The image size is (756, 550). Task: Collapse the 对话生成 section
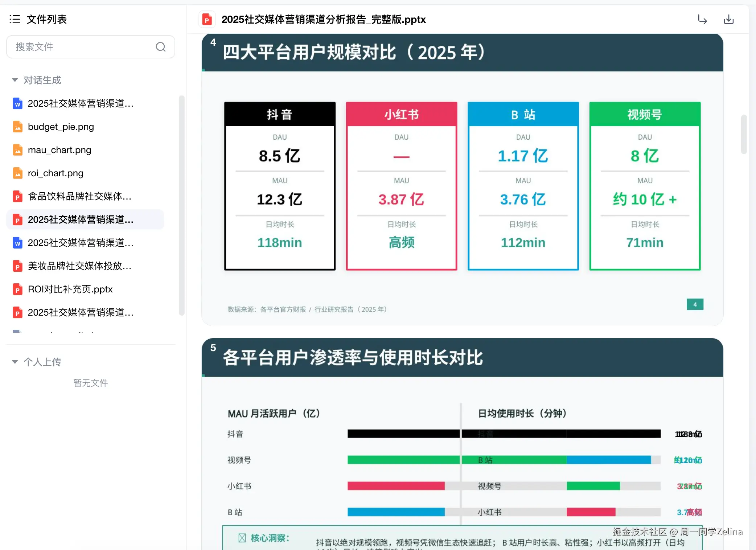pos(15,80)
